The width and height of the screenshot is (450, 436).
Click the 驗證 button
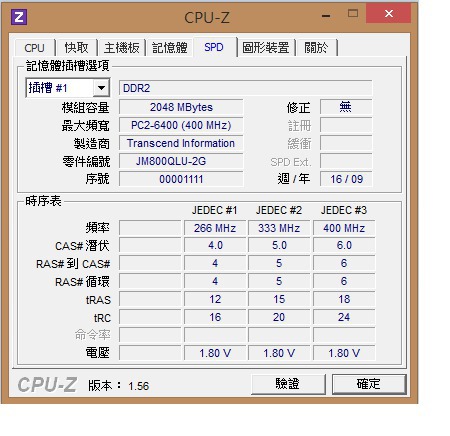click(288, 384)
